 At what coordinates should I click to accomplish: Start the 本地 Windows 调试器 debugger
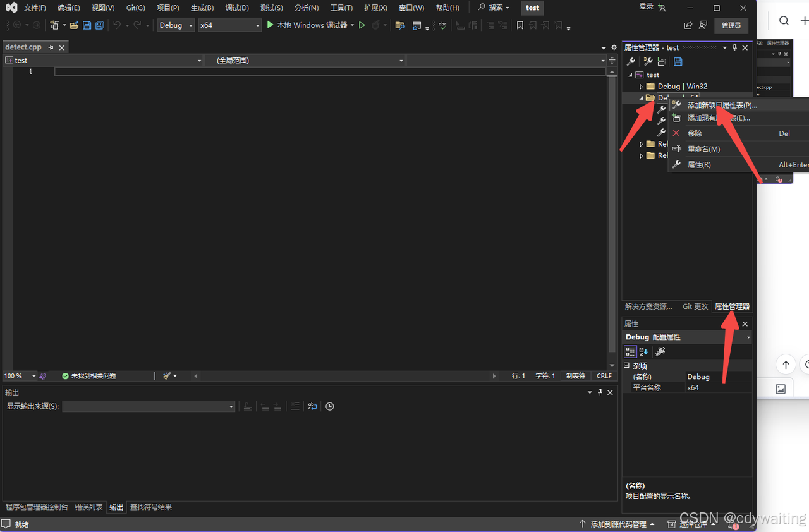click(x=310, y=25)
